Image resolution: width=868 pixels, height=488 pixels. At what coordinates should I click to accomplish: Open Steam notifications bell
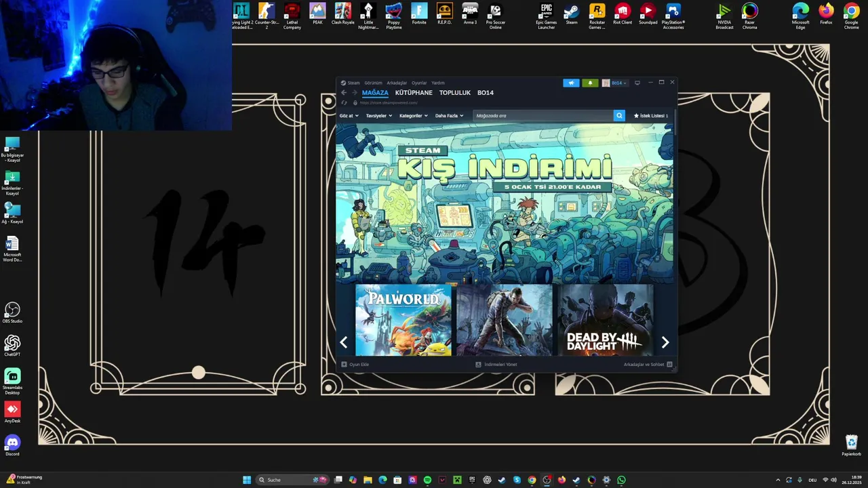[590, 83]
